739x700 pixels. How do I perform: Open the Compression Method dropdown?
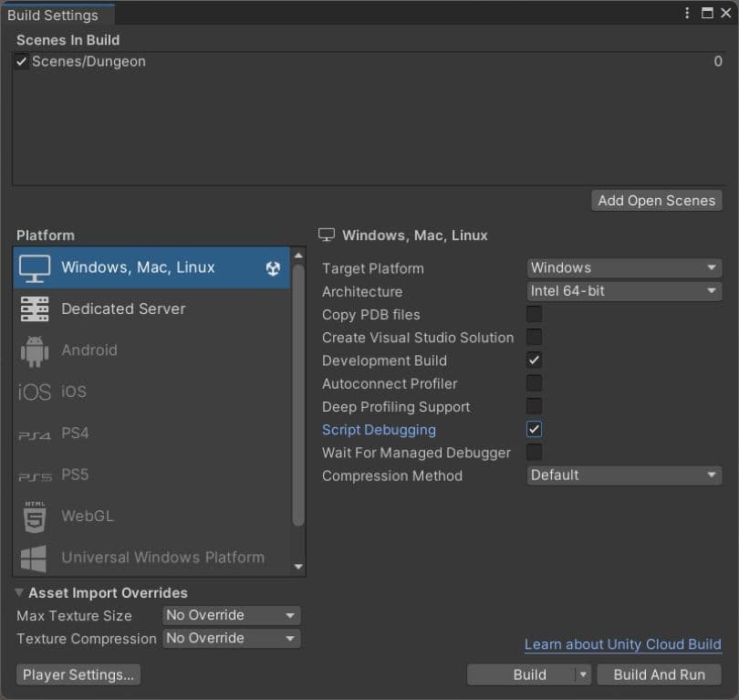point(623,475)
